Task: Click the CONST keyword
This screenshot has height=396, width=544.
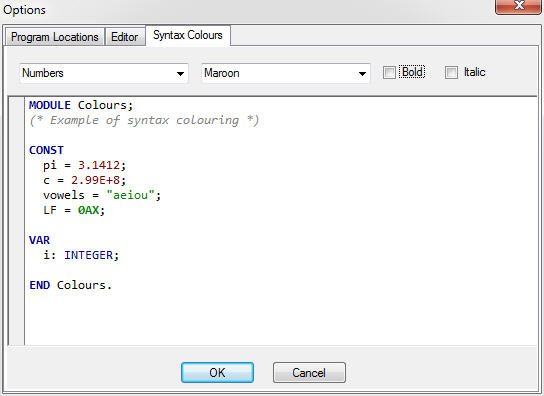Action: click(46, 150)
